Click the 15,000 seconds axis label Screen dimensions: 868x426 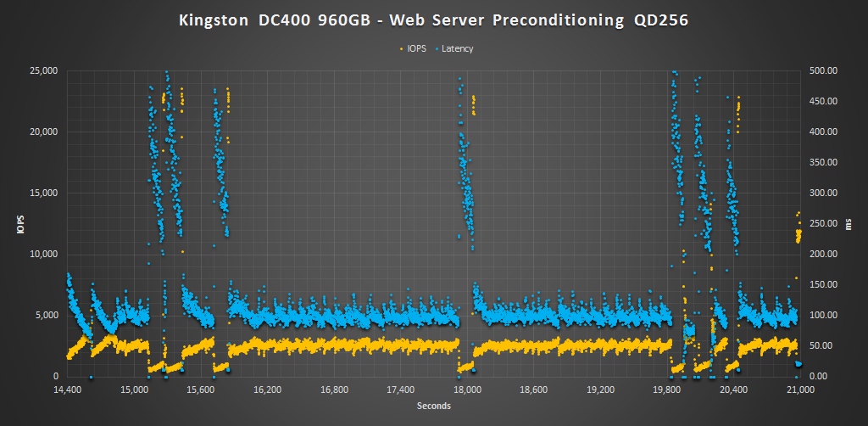pyautogui.click(x=134, y=389)
